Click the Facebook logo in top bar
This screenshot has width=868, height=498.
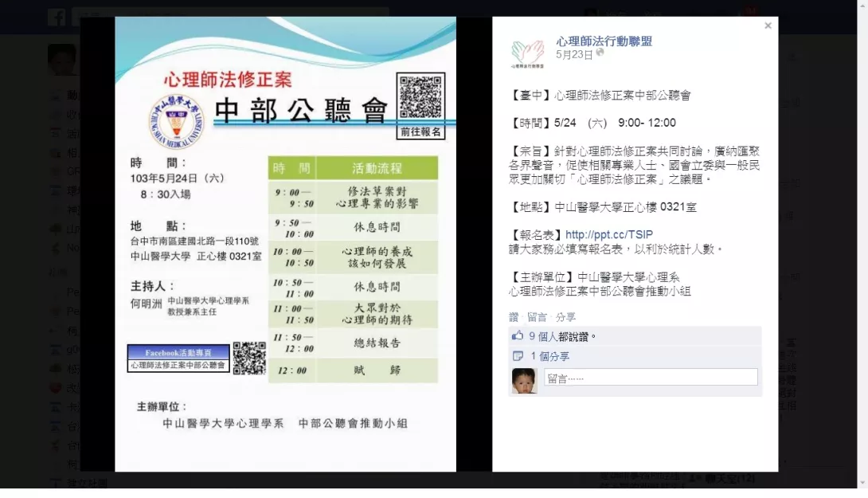tap(56, 17)
